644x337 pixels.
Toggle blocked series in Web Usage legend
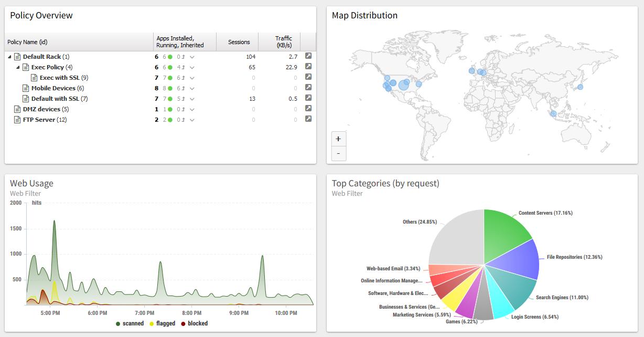(195, 323)
